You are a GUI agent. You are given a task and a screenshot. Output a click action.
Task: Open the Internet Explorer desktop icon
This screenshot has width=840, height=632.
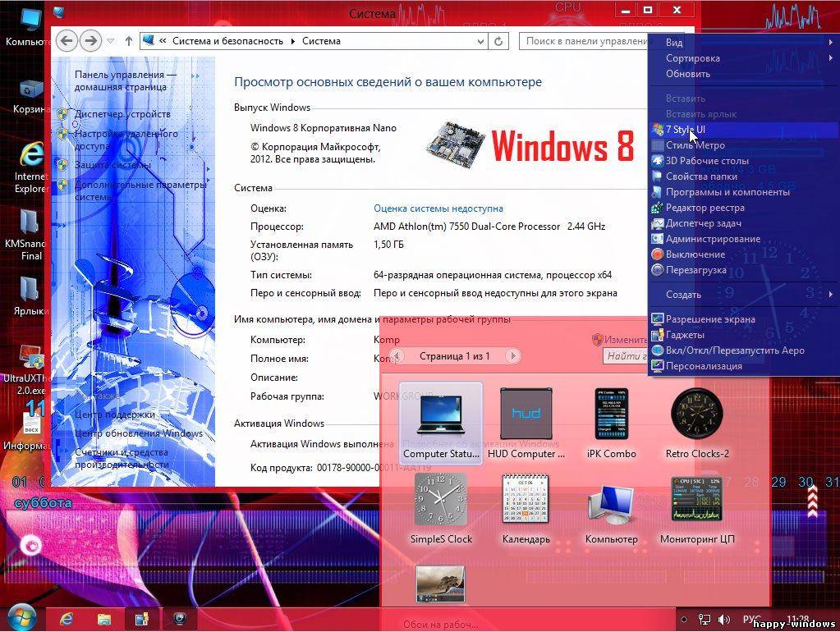[30, 167]
